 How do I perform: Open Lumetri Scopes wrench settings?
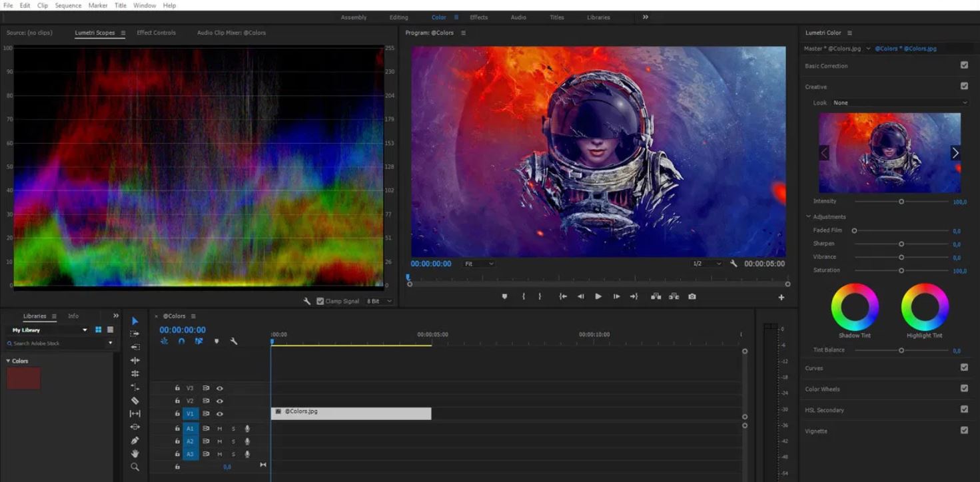click(307, 301)
